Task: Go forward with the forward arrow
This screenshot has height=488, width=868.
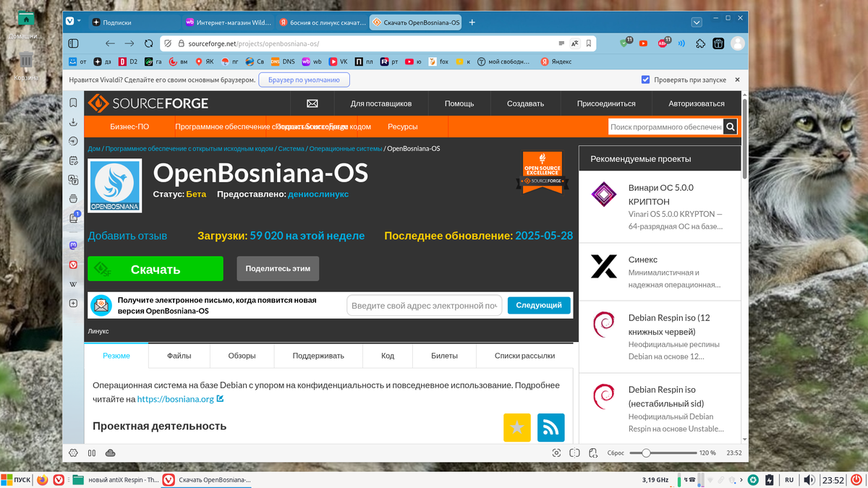Action: [129, 43]
